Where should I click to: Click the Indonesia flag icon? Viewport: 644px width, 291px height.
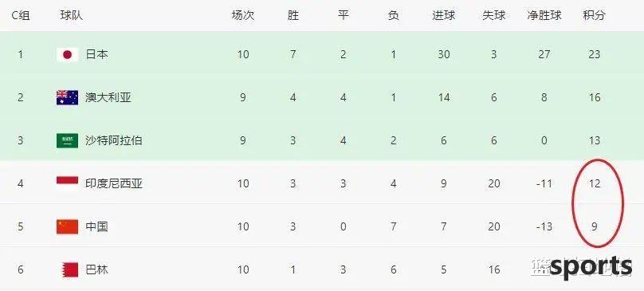(67, 183)
